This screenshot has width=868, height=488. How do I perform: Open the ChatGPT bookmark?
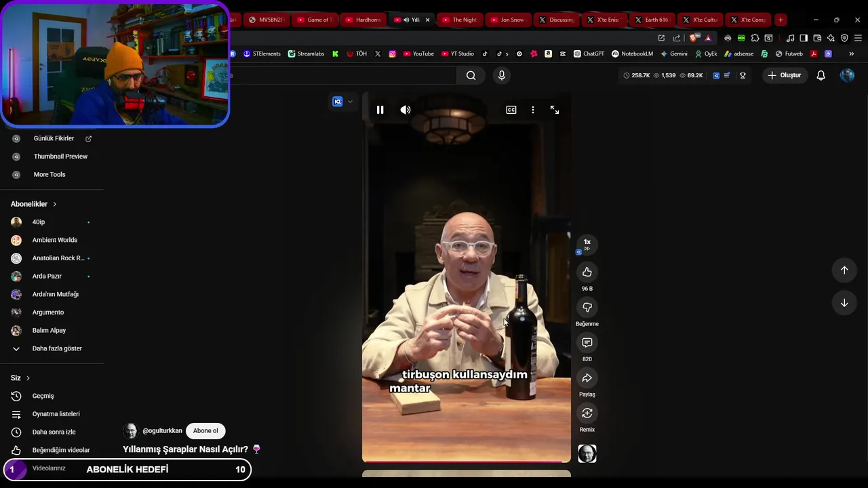[589, 54]
